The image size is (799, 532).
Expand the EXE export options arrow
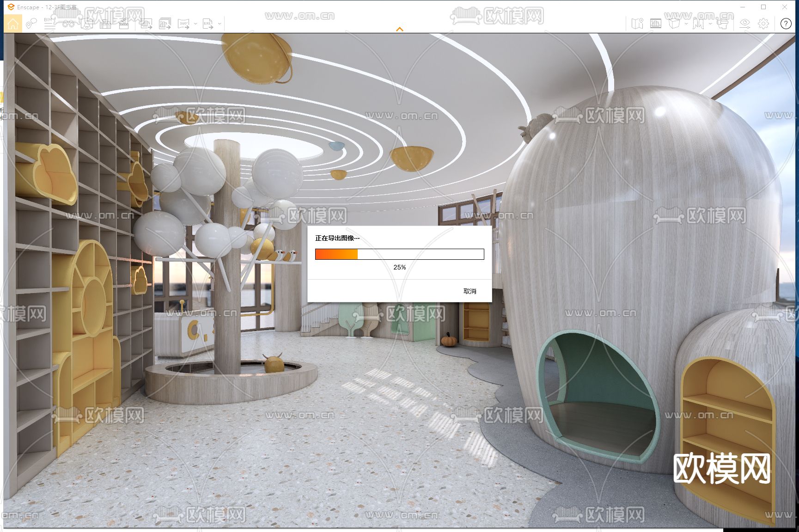coord(220,24)
